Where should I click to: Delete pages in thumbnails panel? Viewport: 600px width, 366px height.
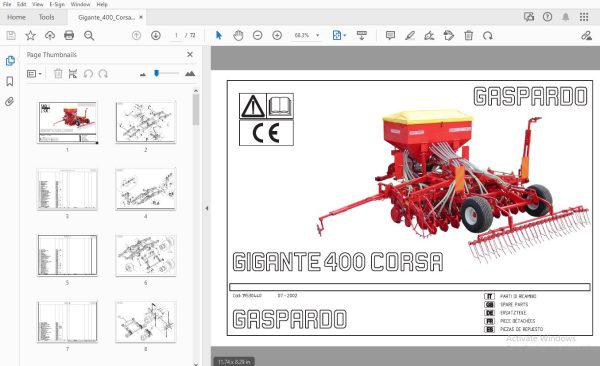58,74
